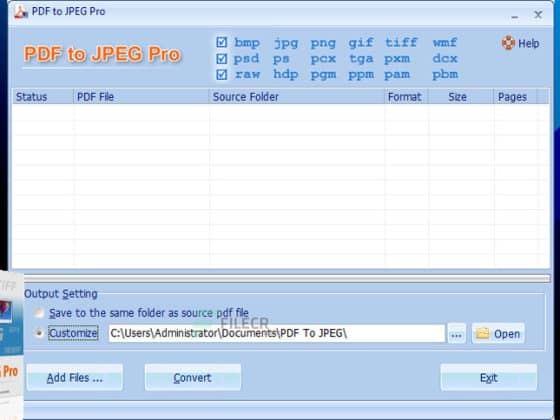Click the bmp format label
Image resolution: width=560 pixels, height=420 pixels.
click(247, 43)
